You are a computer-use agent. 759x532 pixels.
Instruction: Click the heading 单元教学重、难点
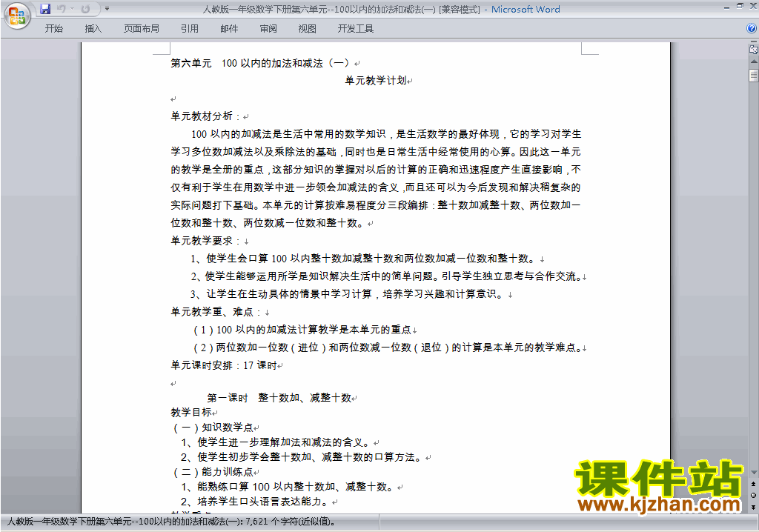coord(216,312)
